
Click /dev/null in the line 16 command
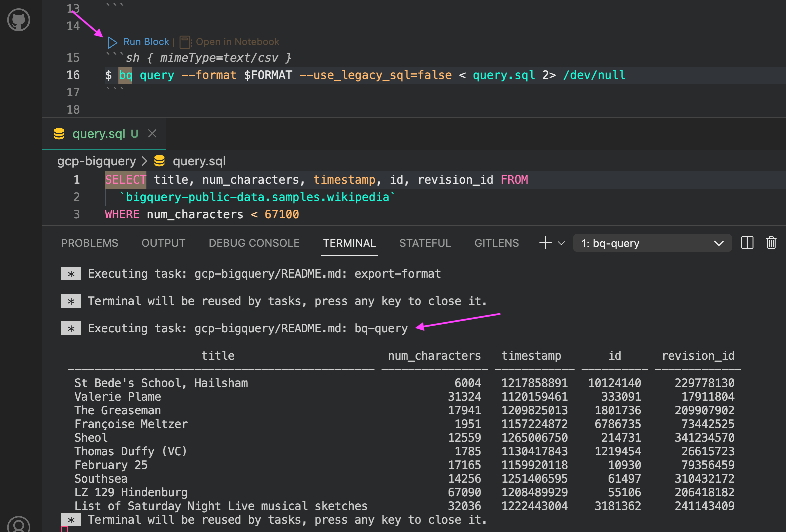point(594,75)
